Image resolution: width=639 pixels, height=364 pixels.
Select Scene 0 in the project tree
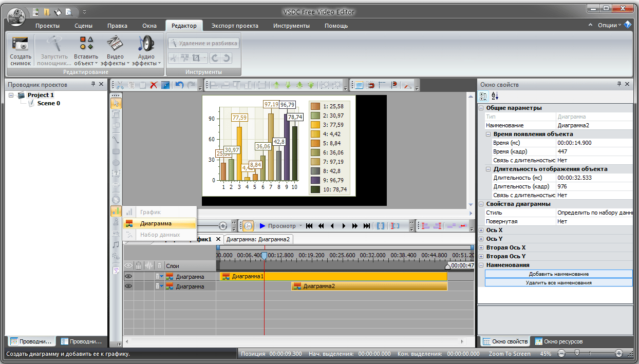click(x=49, y=103)
